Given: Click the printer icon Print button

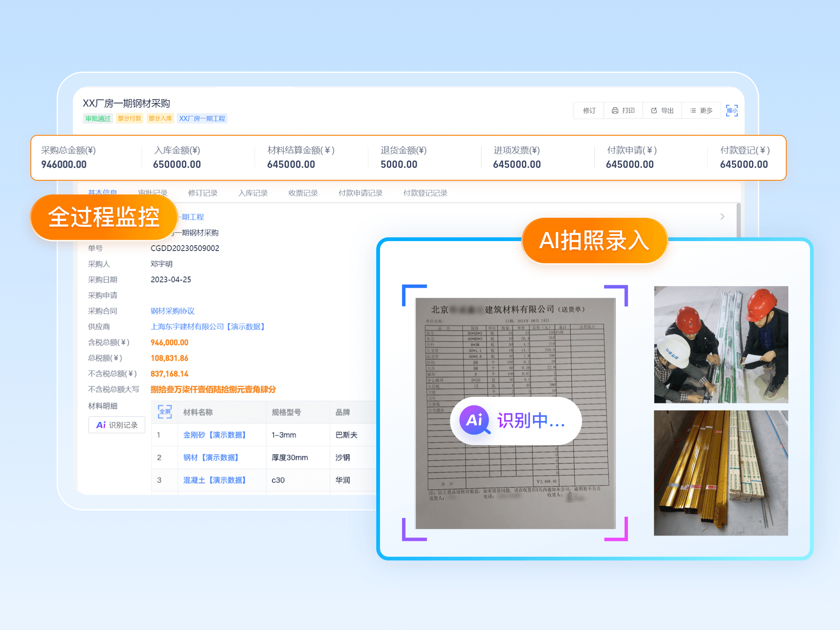Looking at the screenshot, I should tap(623, 110).
